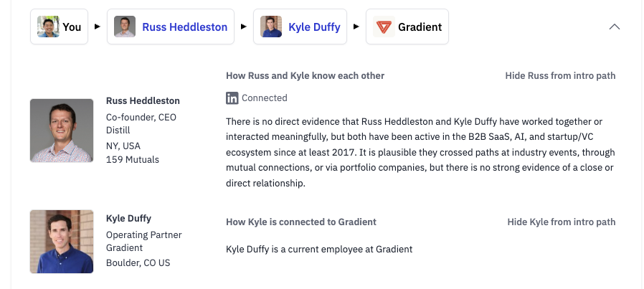Open Russ Heddleston's large profile photo
Screen dimensions: 644x289
[62, 131]
